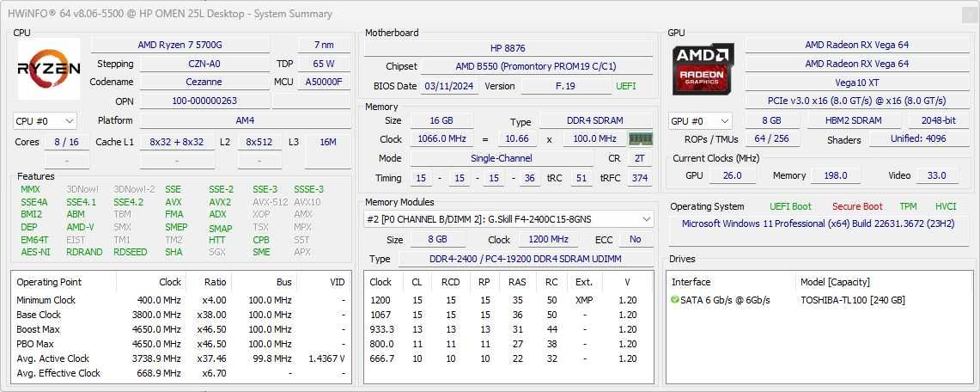This screenshot has height=392, width=980.
Task: Select the DDR4 SDRAM memory type field
Action: point(596,120)
